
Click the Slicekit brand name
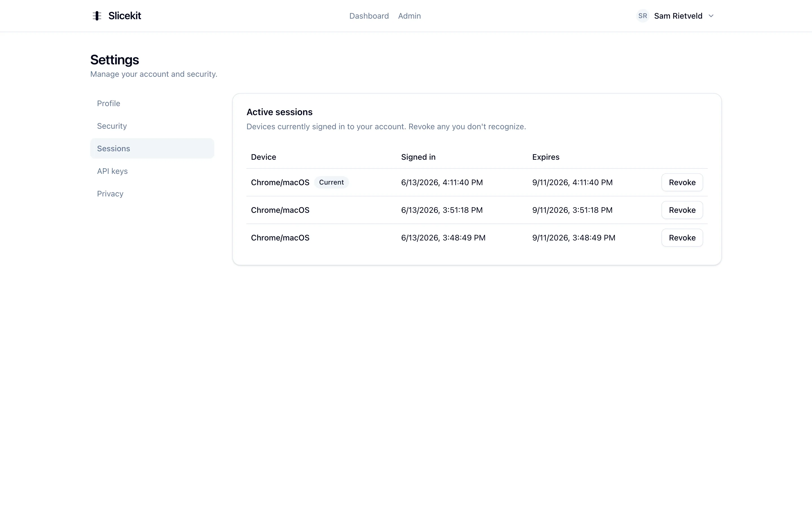(125, 16)
